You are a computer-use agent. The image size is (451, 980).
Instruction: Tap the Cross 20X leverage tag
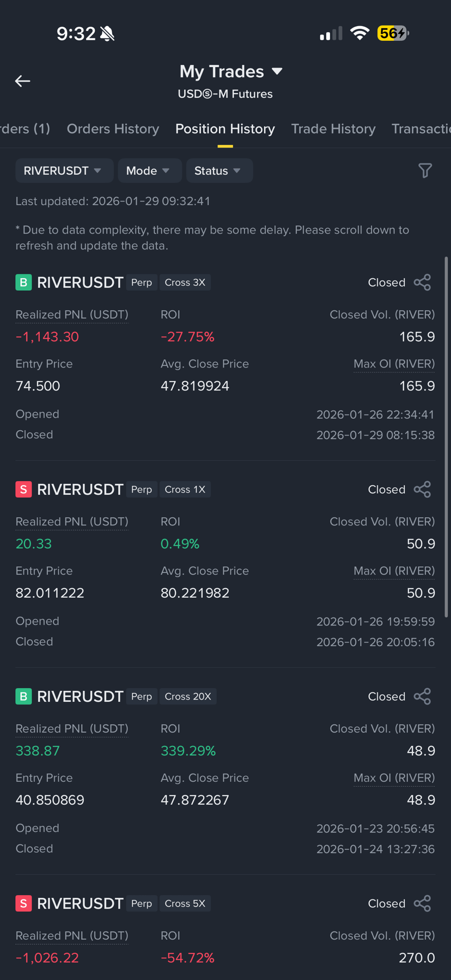click(x=188, y=696)
